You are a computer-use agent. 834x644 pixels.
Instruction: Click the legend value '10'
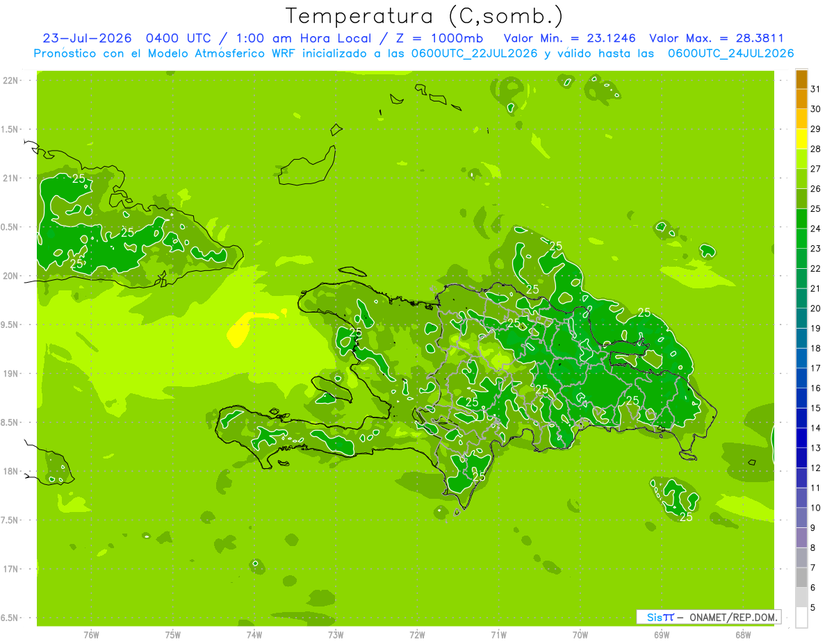coord(816,508)
